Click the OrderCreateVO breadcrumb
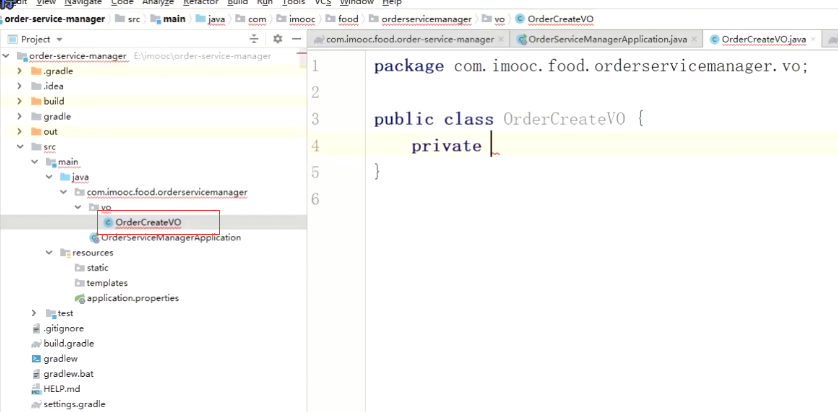This screenshot has width=838, height=412. 554,19
